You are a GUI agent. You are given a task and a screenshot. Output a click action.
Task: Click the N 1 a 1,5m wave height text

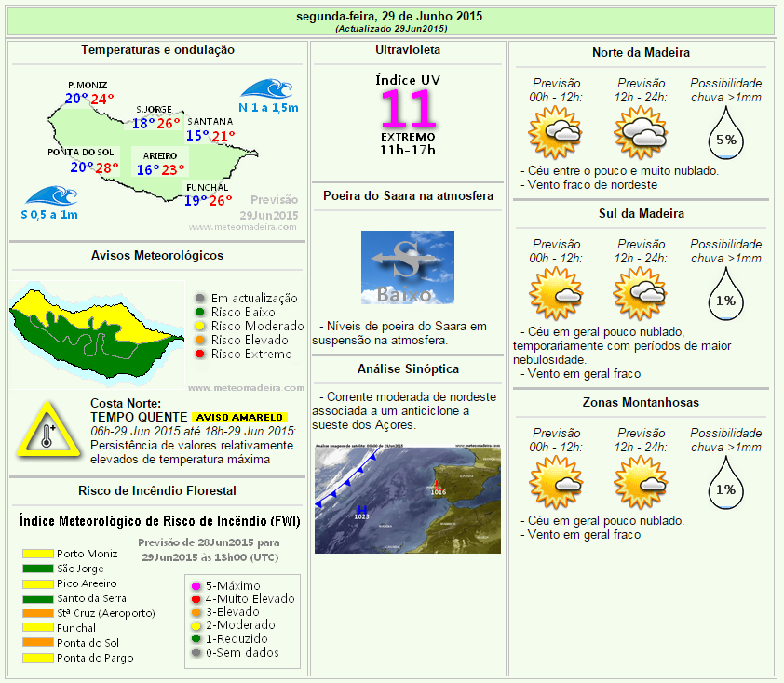(268, 107)
